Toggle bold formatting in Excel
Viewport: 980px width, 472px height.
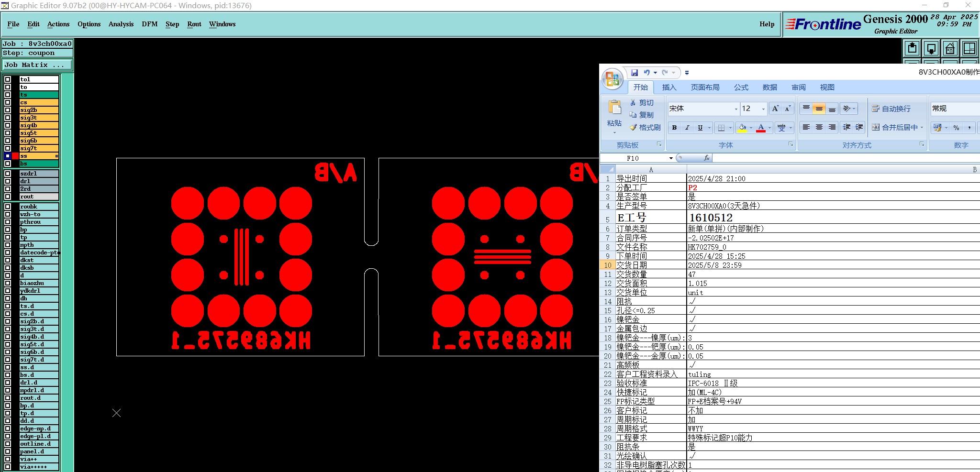(x=674, y=128)
